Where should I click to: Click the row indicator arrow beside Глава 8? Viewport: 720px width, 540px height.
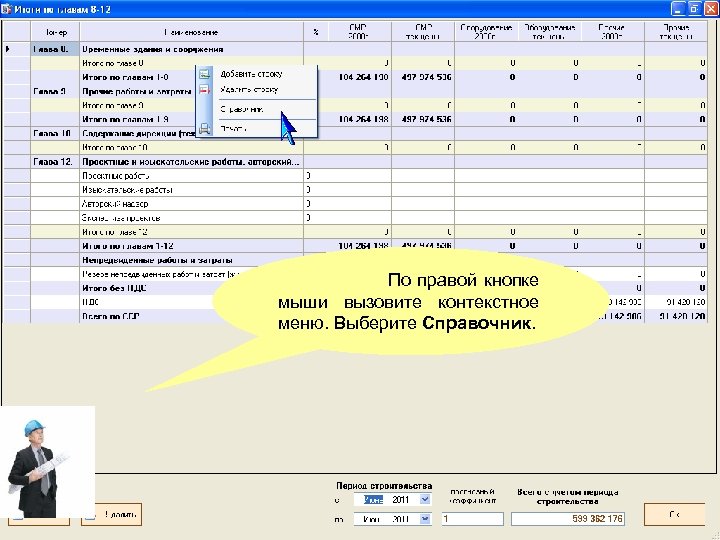point(8,49)
